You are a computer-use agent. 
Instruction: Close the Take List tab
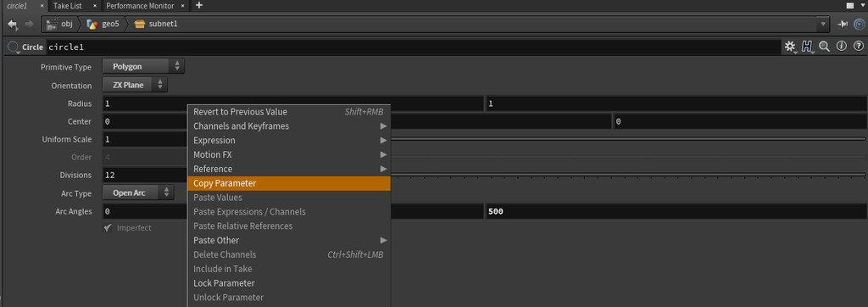coord(95,6)
